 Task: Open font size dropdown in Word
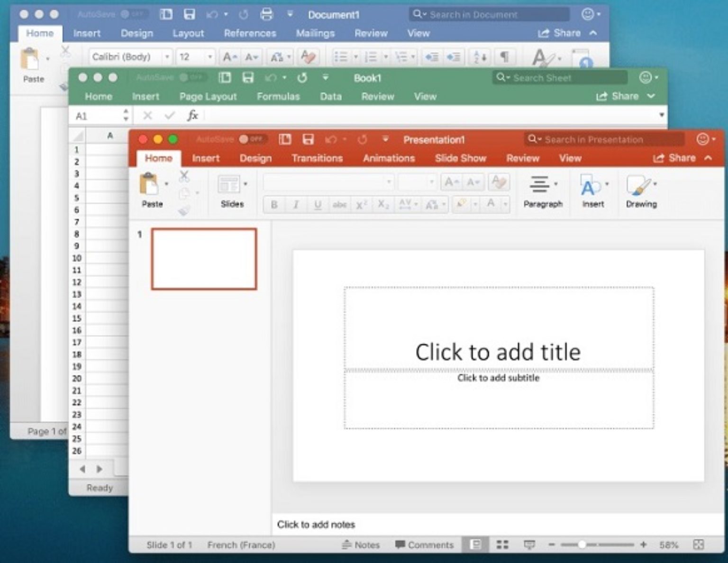210,57
